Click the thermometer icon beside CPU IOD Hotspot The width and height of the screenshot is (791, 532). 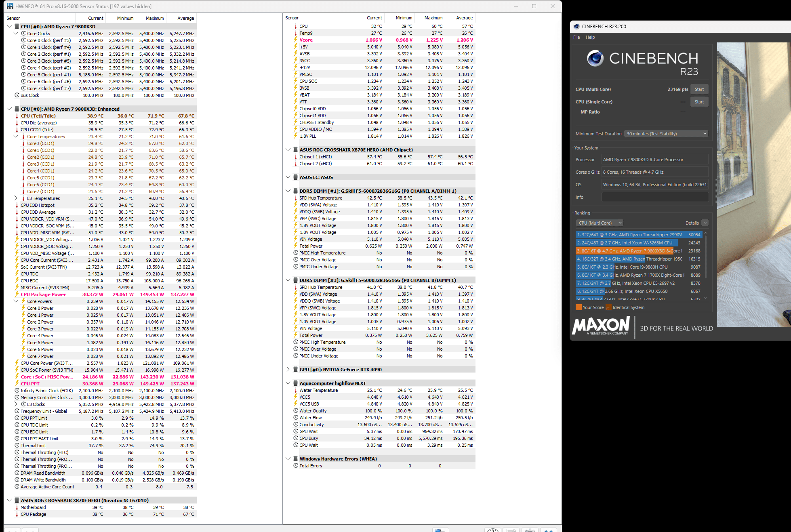pos(17,205)
